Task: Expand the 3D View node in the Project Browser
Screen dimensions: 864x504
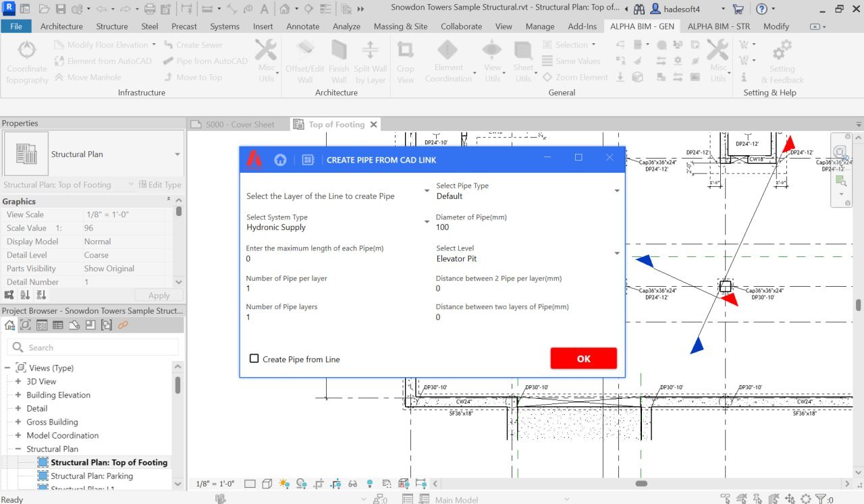Action: (18, 381)
